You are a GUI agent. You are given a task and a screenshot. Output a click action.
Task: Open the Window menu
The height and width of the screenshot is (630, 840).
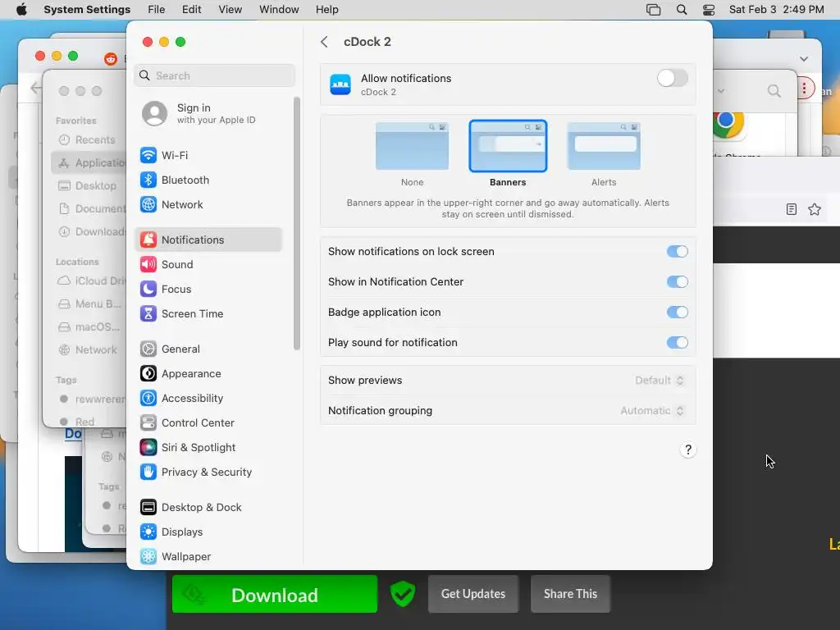279,10
